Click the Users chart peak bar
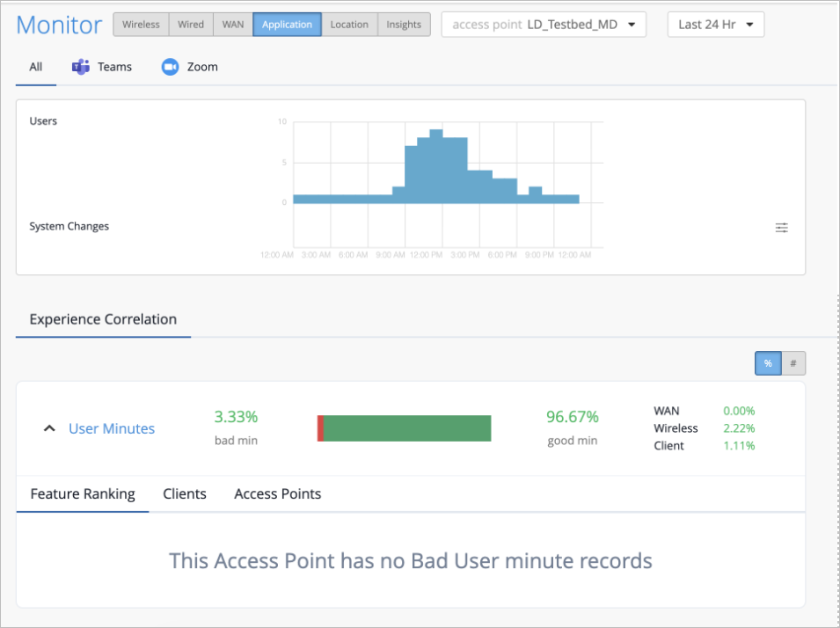This screenshot has height=628, width=840. tap(436, 166)
